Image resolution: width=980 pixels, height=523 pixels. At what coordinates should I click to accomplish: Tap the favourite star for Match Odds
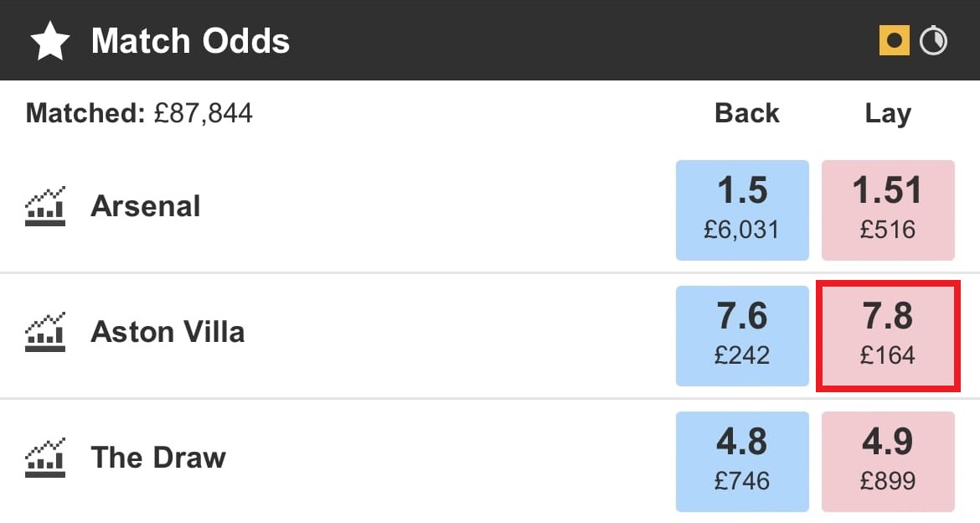[50, 41]
